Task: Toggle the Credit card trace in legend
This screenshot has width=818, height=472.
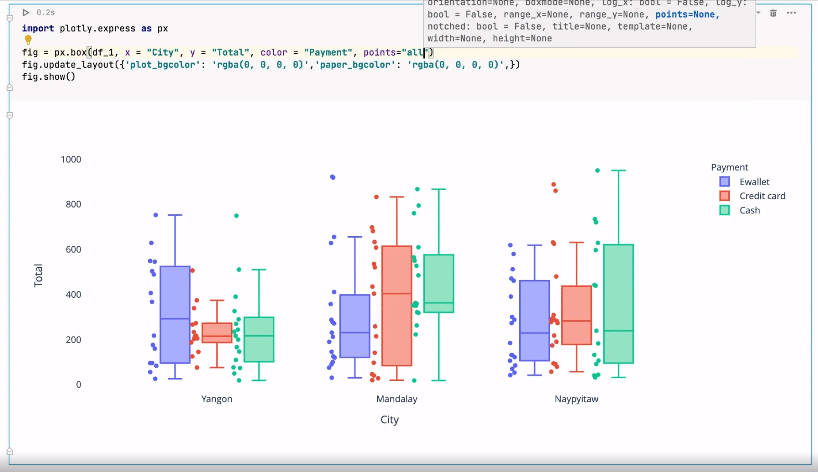Action: tap(761, 196)
